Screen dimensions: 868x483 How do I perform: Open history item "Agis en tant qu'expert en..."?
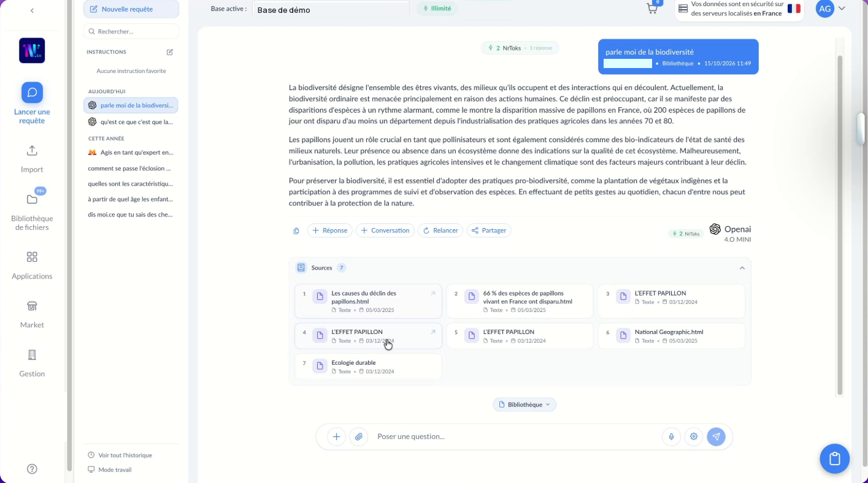(x=131, y=153)
